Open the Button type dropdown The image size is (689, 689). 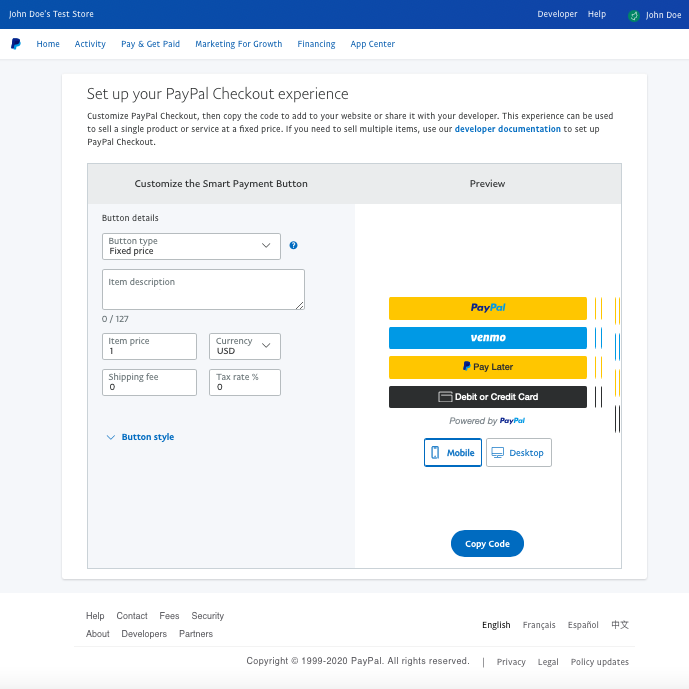pyautogui.click(x=191, y=246)
